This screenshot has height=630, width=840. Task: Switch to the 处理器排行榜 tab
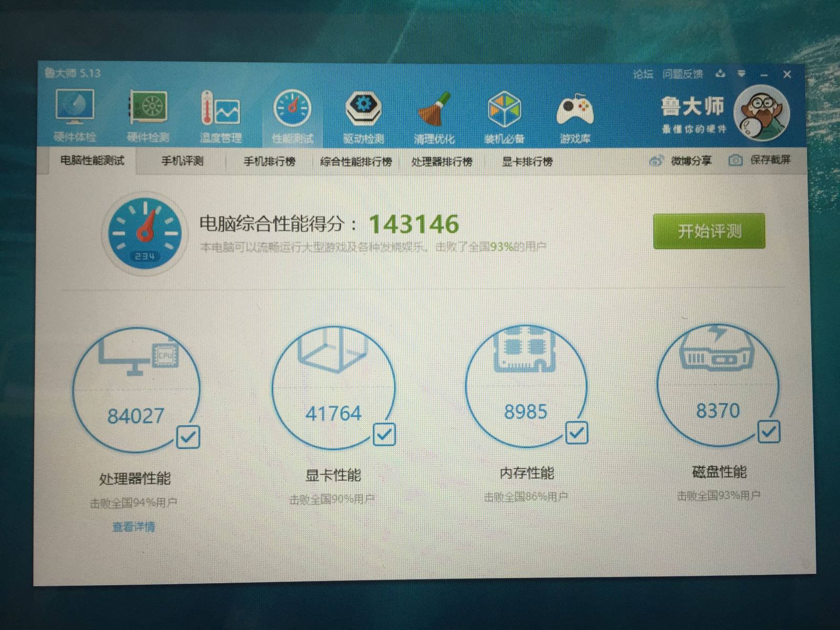click(x=442, y=162)
